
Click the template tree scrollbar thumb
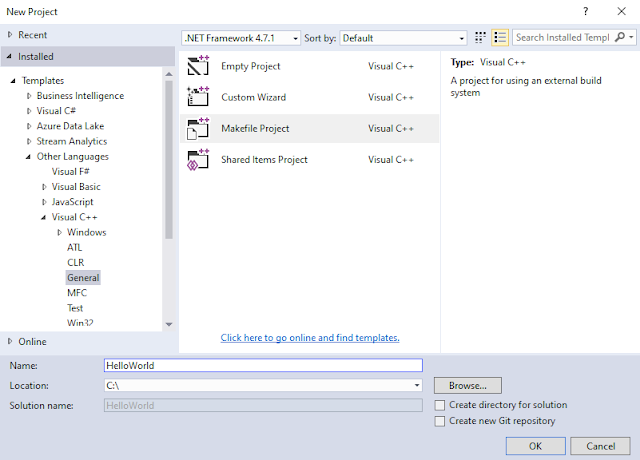coord(169,159)
